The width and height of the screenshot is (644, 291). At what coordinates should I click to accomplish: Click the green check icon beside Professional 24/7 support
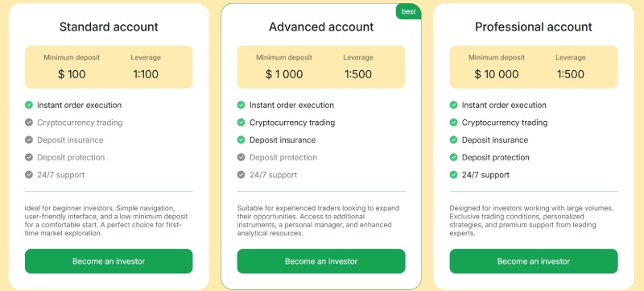[453, 175]
